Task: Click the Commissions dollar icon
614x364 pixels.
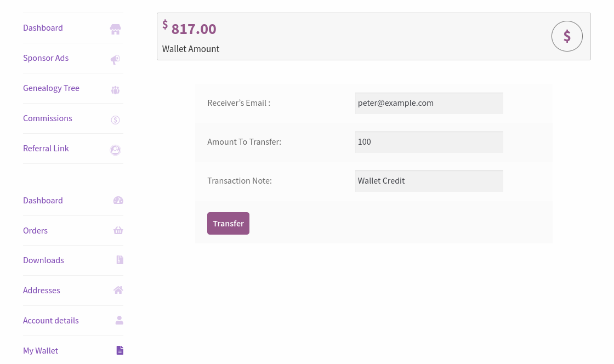Action: point(115,120)
